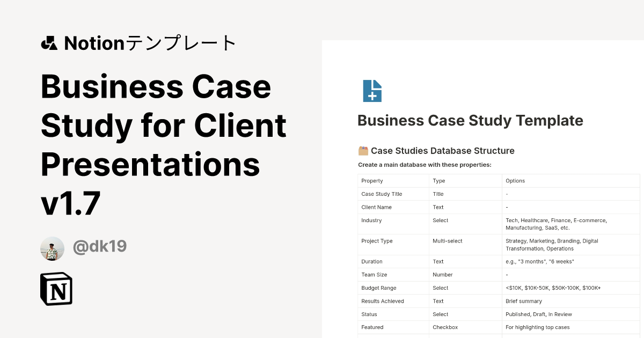Click the document-plus template page icon
644x338 pixels.
tap(372, 91)
